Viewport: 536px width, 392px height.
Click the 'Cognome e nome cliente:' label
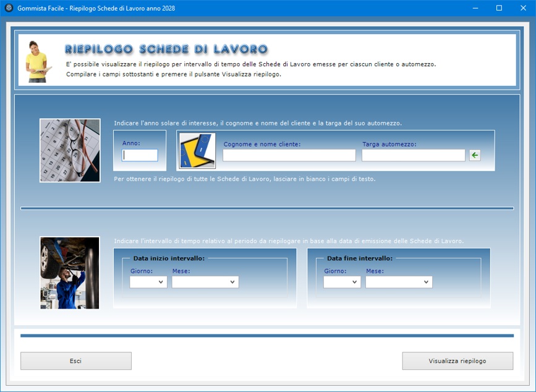point(262,144)
